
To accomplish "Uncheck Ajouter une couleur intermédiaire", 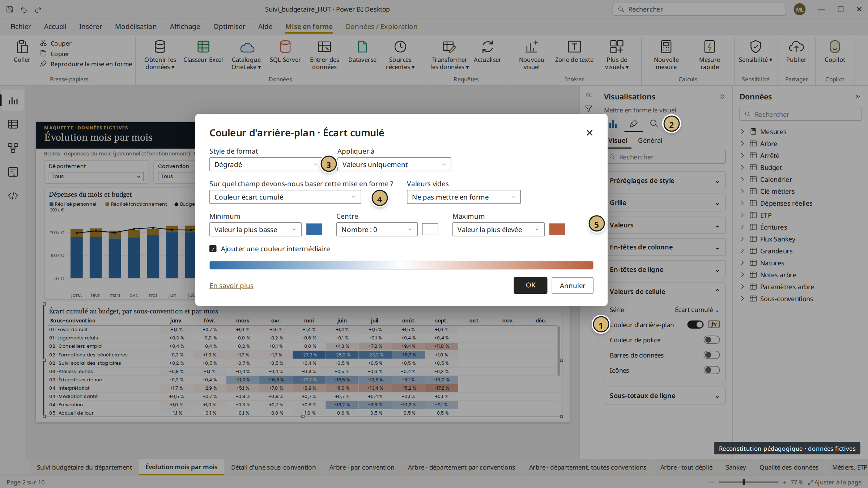I will [x=213, y=249].
